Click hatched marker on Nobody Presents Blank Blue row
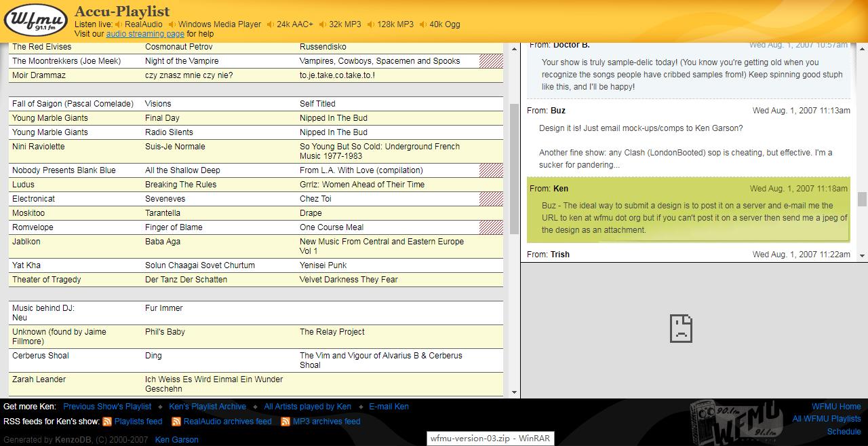Image resolution: width=868 pixels, height=446 pixels. coord(491,170)
